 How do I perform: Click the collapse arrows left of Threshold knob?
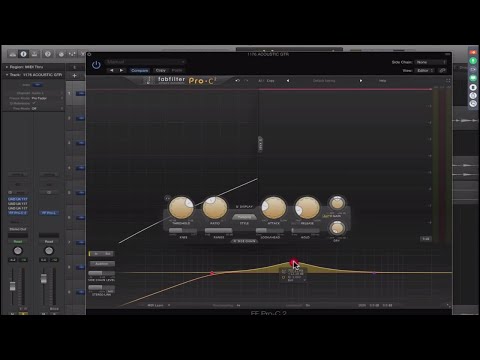(x=167, y=198)
